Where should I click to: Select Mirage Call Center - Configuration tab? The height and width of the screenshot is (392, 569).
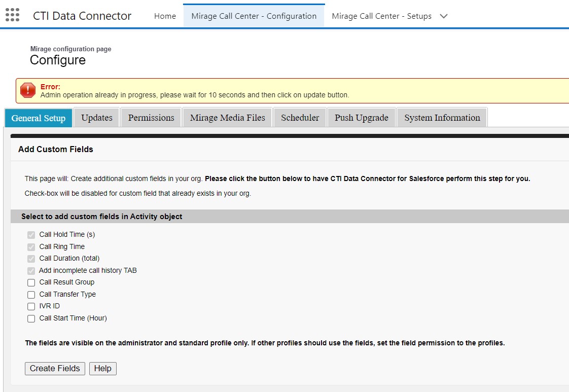(x=254, y=16)
